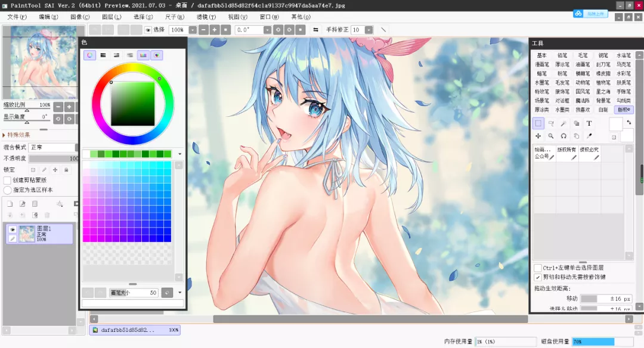Select the lasso selection tool
Viewport: 644px width, 348px height.
[551, 123]
